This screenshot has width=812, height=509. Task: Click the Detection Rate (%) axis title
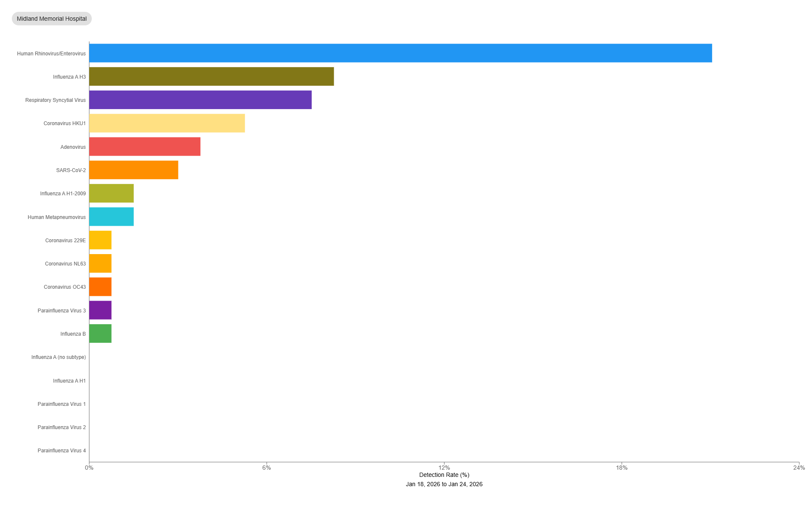click(444, 475)
